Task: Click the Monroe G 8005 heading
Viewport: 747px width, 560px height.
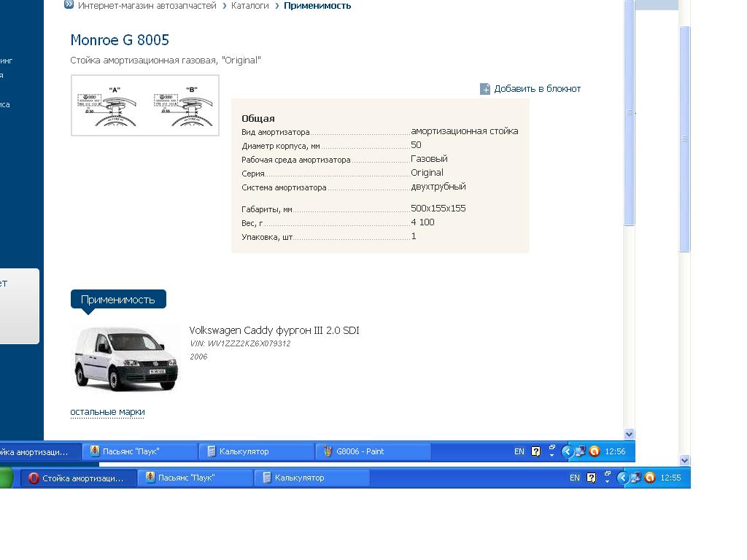Action: coord(120,40)
